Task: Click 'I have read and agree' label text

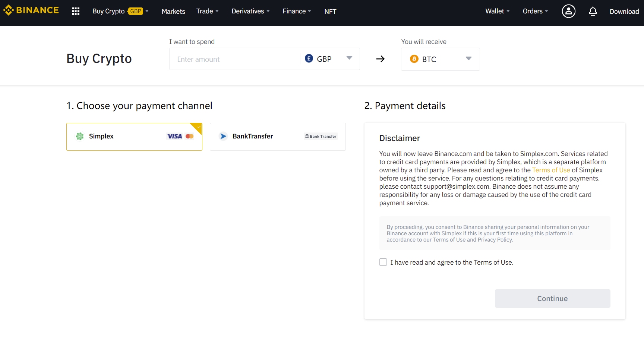Action: click(452, 262)
